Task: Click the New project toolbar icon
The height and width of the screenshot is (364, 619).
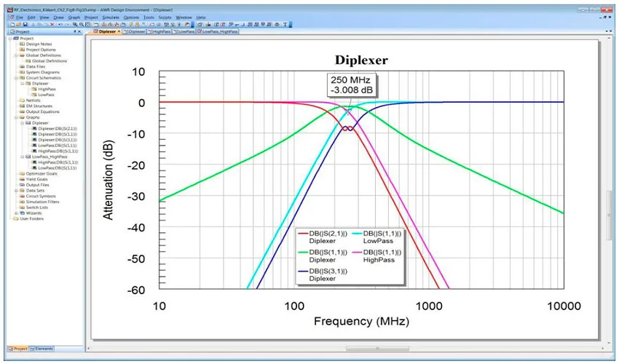Action: [x=12, y=24]
